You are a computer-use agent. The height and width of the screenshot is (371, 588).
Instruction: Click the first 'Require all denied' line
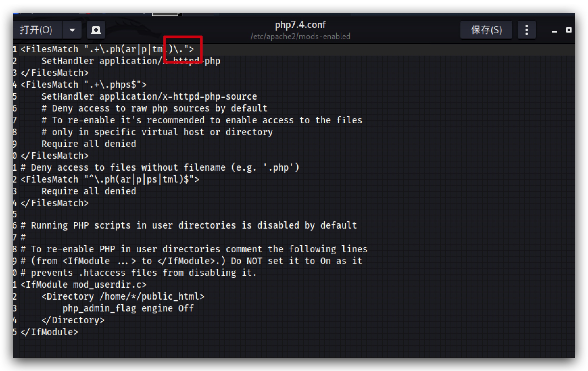pos(89,144)
